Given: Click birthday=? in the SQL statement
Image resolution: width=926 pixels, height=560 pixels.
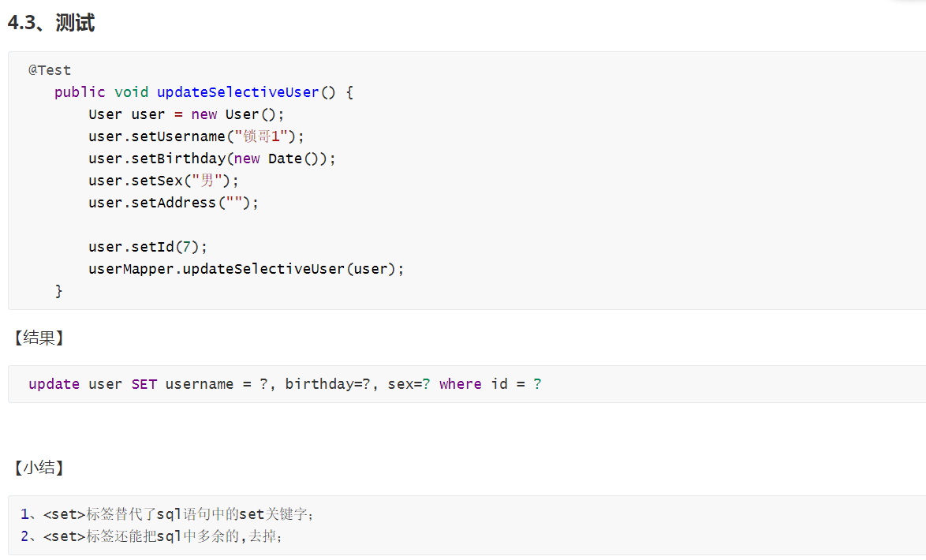Looking at the screenshot, I should click(328, 384).
